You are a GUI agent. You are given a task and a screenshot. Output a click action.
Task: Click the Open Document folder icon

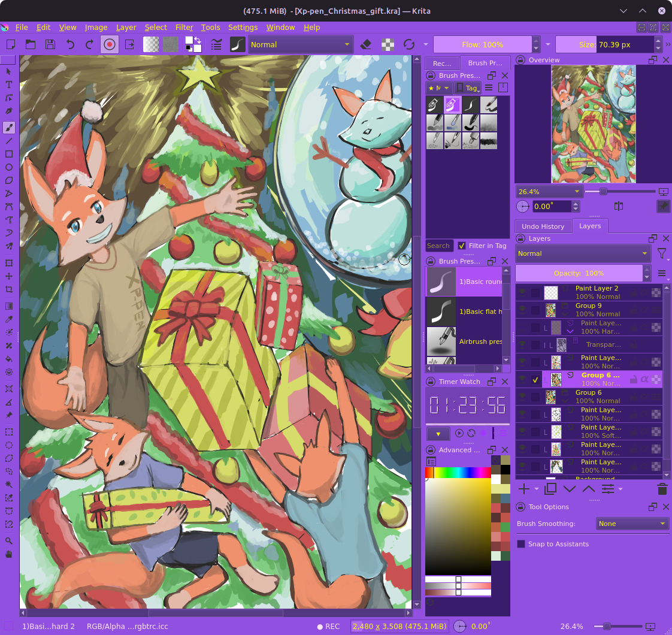[31, 44]
